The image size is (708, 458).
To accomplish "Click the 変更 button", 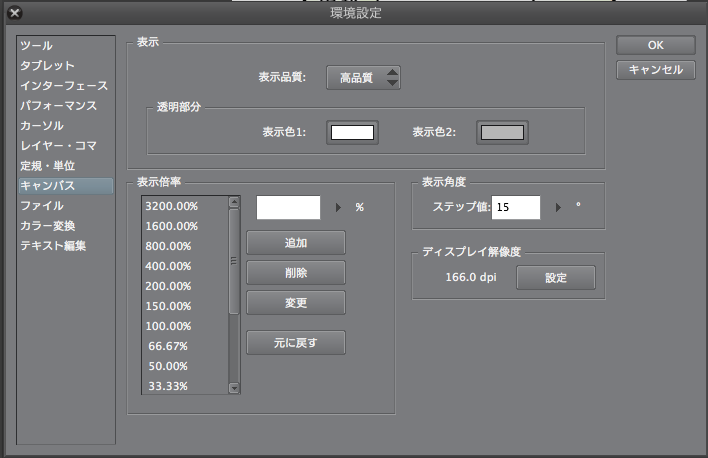I will 296,303.
